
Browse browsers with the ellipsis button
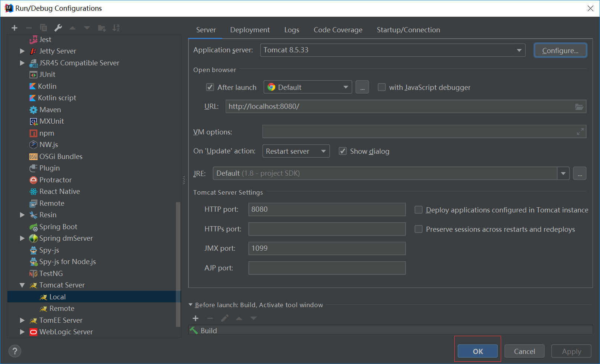click(362, 87)
